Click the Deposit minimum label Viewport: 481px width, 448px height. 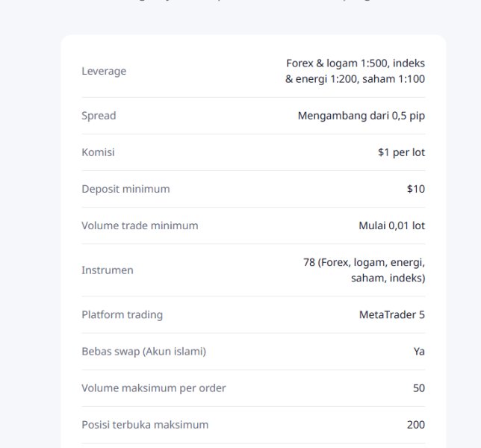point(125,189)
